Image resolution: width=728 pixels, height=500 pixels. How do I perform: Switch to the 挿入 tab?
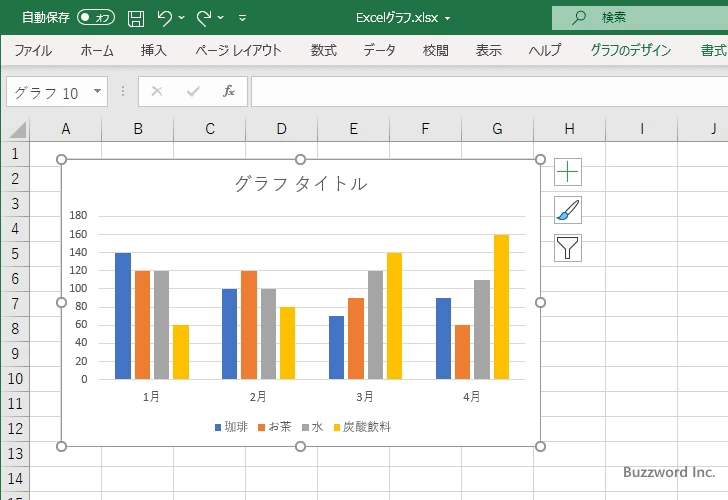(x=154, y=50)
